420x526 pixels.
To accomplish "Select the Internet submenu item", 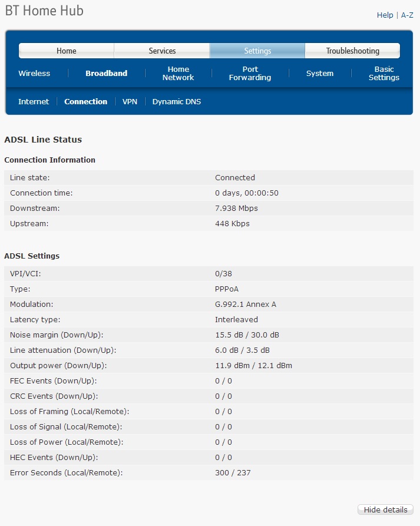I will click(34, 101).
